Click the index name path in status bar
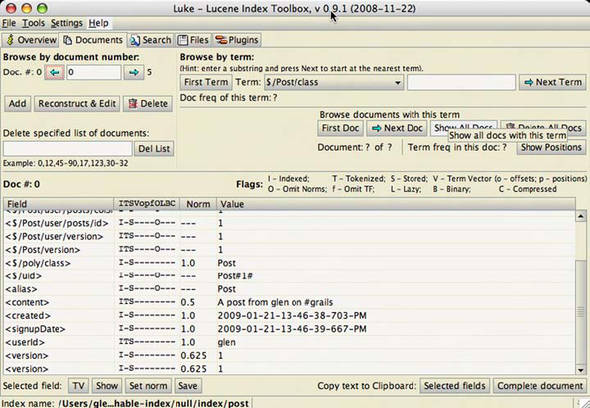Screen dimensions: 590x408 click(153, 403)
